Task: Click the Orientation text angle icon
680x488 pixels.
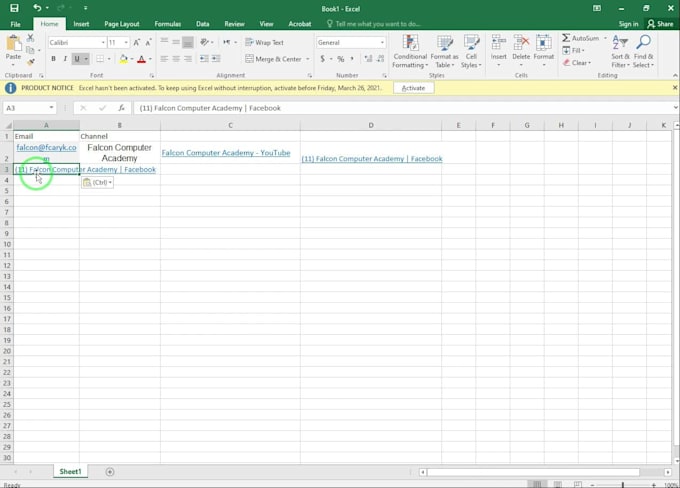Action: pos(204,42)
